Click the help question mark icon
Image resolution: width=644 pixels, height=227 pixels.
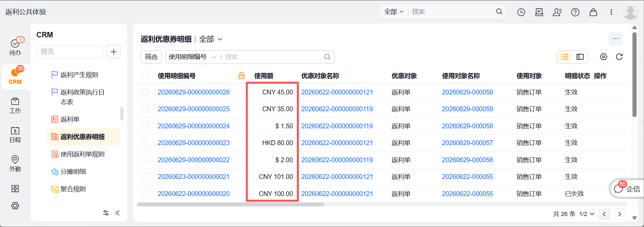[x=575, y=12]
